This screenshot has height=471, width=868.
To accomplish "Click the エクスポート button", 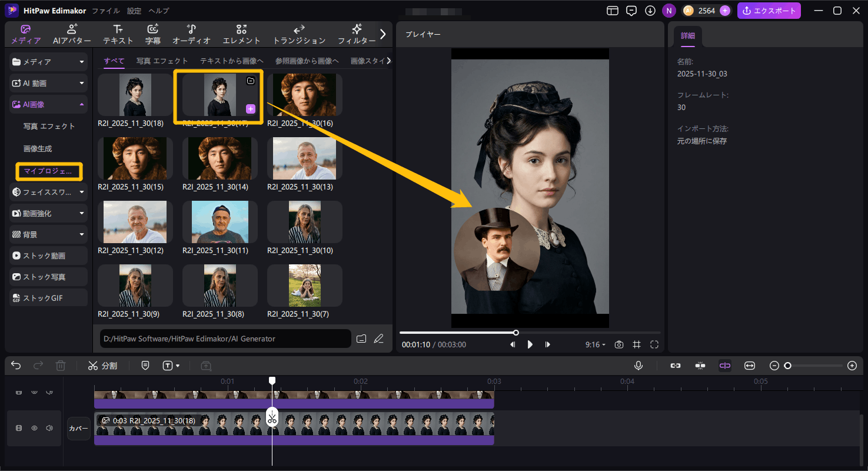I will pos(769,10).
